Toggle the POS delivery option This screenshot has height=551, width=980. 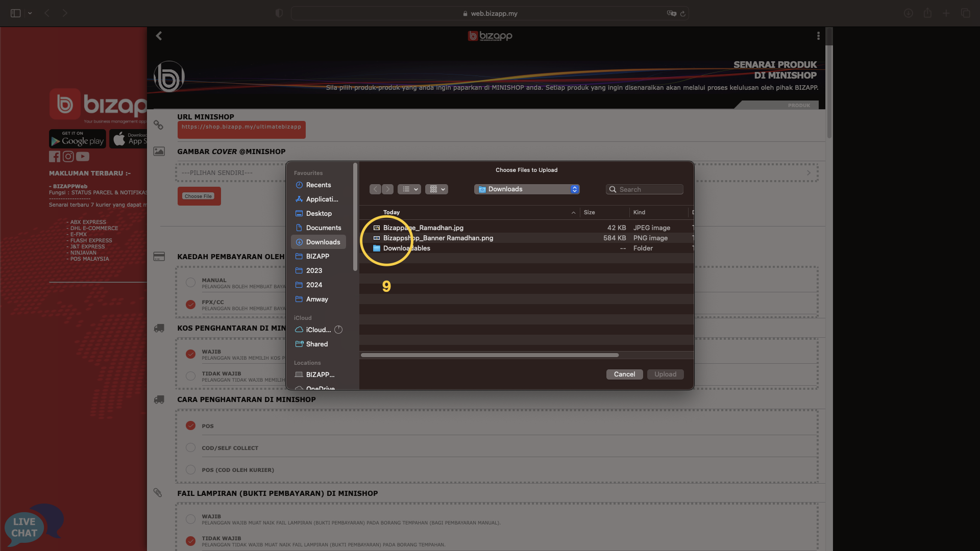(x=190, y=425)
